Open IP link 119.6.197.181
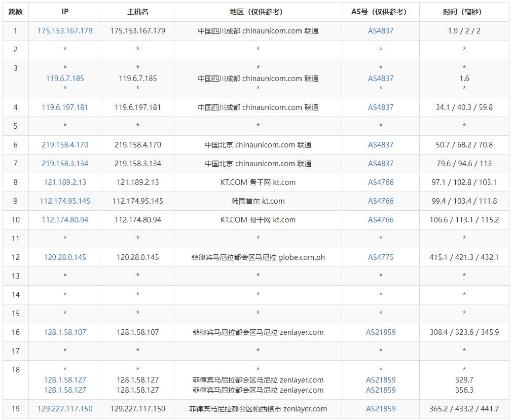Screen dimensions: 512x420 click(x=65, y=107)
